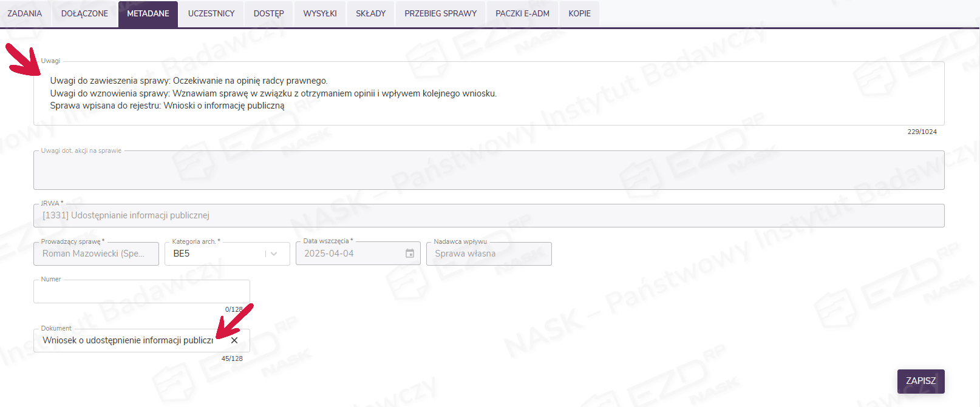Open the DOŁĄCZONE tab
This screenshot has width=980, height=407.
point(84,13)
